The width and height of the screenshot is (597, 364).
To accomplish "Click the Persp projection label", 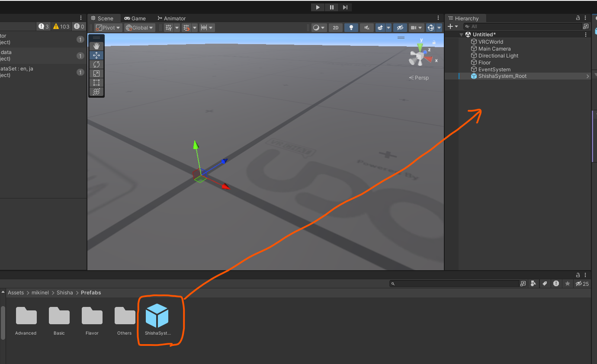I will (419, 78).
